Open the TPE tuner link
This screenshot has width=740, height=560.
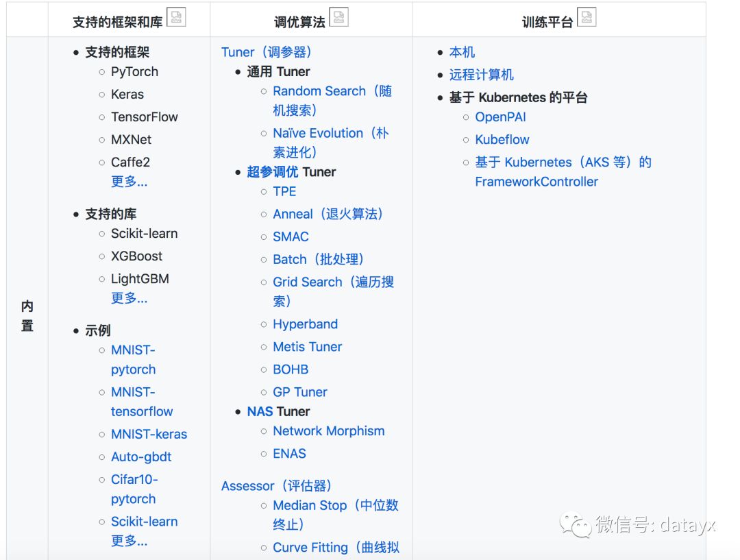284,191
